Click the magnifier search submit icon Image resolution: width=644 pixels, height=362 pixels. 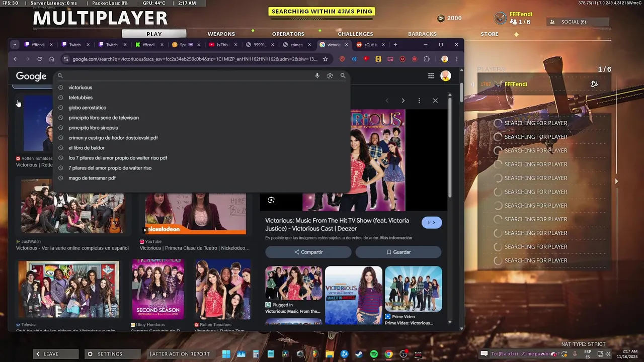coord(343,76)
